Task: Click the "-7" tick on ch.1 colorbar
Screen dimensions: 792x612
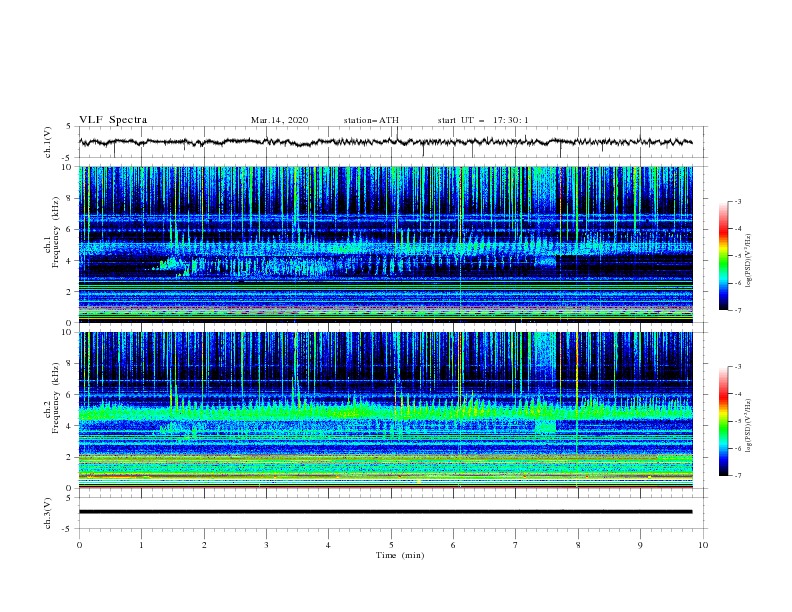Action: click(x=738, y=310)
